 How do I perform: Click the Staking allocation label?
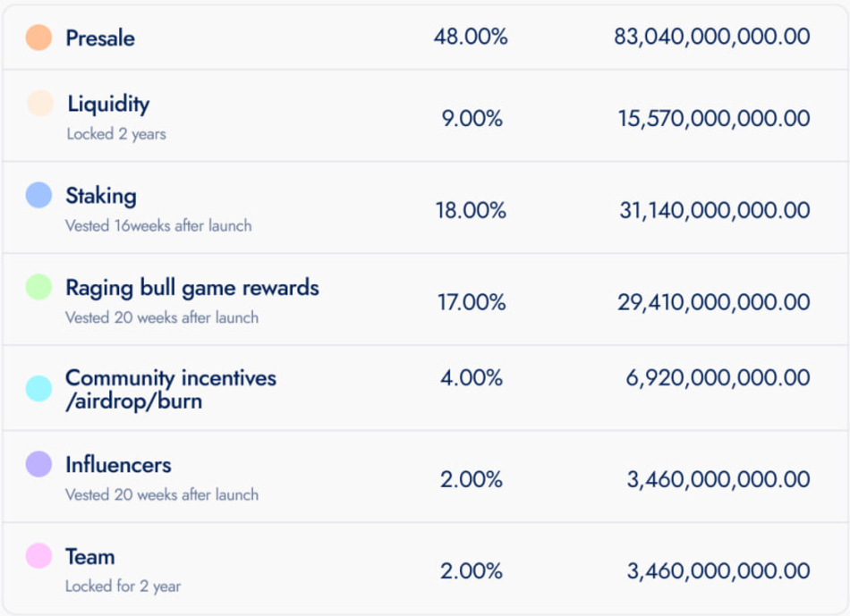101,196
